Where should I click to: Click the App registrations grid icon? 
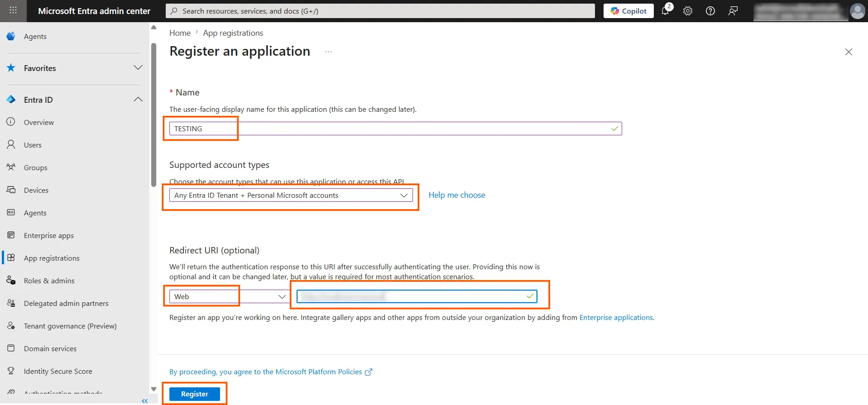pos(11,258)
